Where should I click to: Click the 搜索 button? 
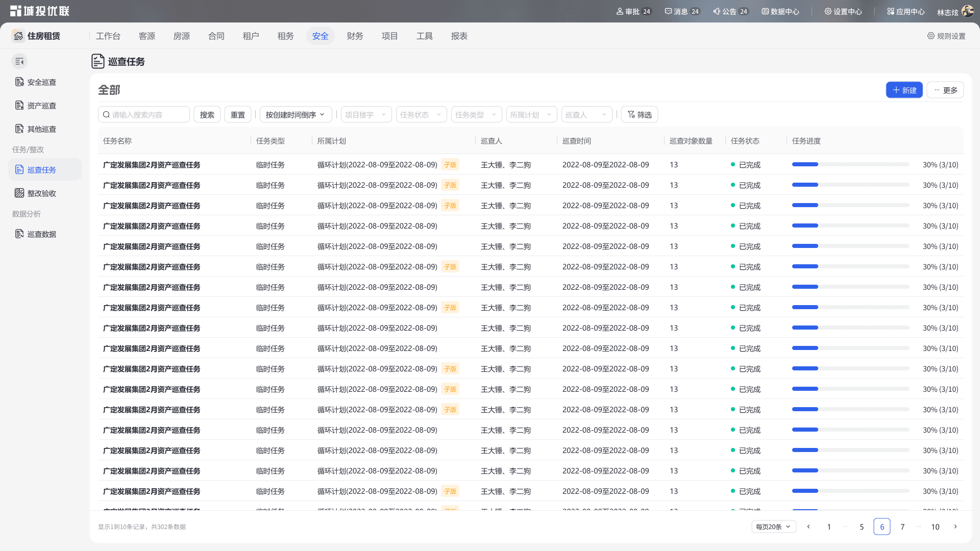tap(207, 115)
